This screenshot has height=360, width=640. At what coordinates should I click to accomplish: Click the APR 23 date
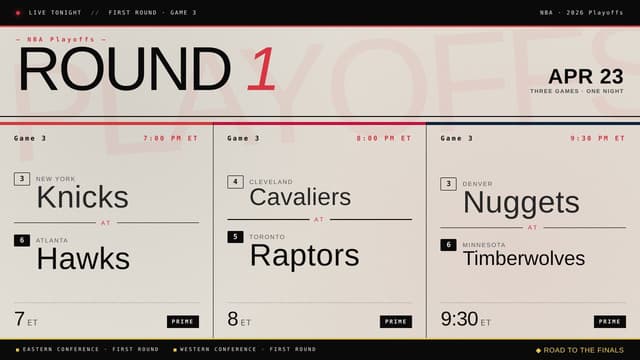[x=586, y=76]
